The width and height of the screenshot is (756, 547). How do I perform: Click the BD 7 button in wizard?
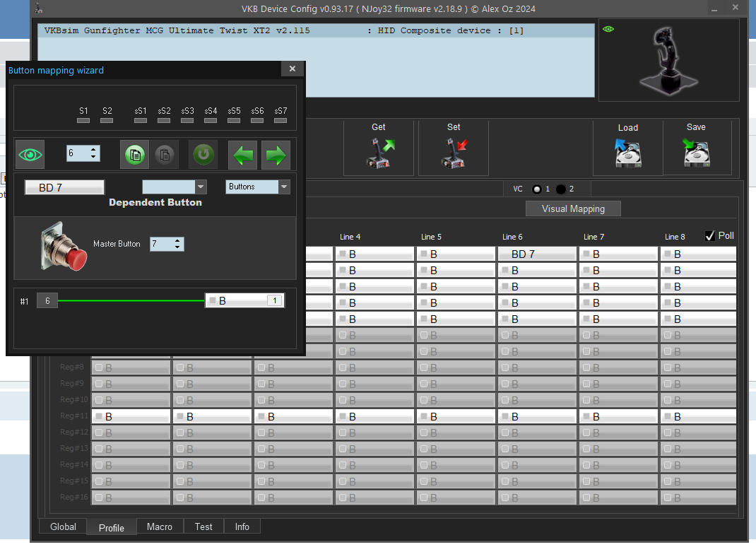coord(64,188)
